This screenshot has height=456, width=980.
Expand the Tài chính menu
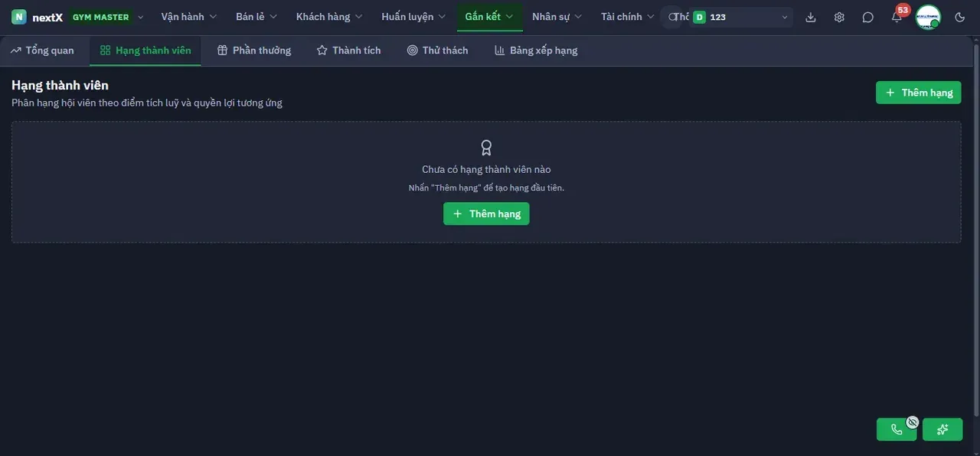tap(628, 17)
